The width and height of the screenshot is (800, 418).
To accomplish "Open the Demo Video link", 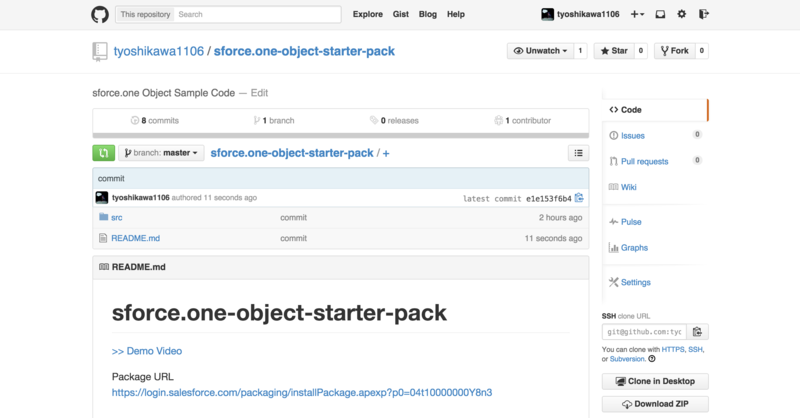I will click(x=147, y=351).
